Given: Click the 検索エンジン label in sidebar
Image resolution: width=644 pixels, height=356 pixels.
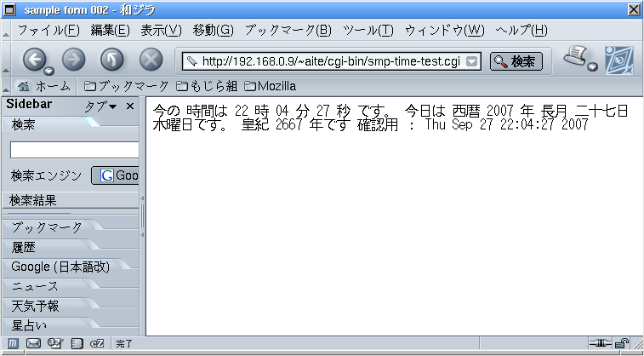Looking at the screenshot, I should (x=47, y=176).
